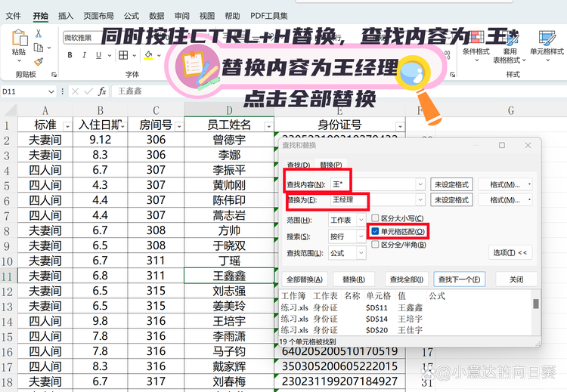Select result row $D$14 王培宇
Image resolution: width=567 pixels, height=392 pixels.
click(x=405, y=319)
